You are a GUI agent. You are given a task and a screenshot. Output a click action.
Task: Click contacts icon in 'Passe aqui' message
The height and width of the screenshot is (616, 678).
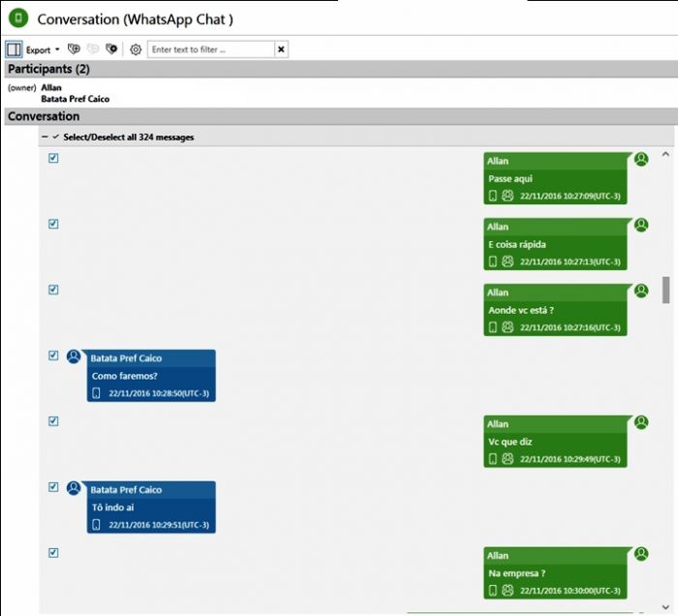coord(508,196)
